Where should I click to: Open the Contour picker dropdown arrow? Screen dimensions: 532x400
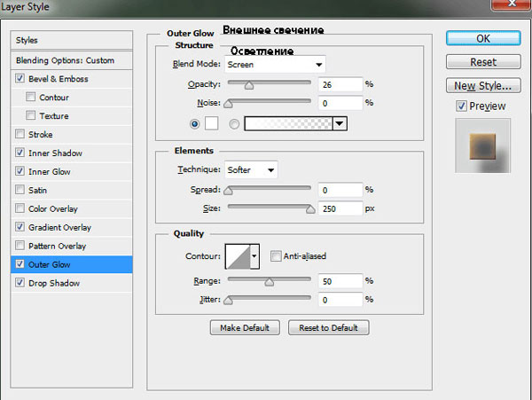click(x=255, y=256)
